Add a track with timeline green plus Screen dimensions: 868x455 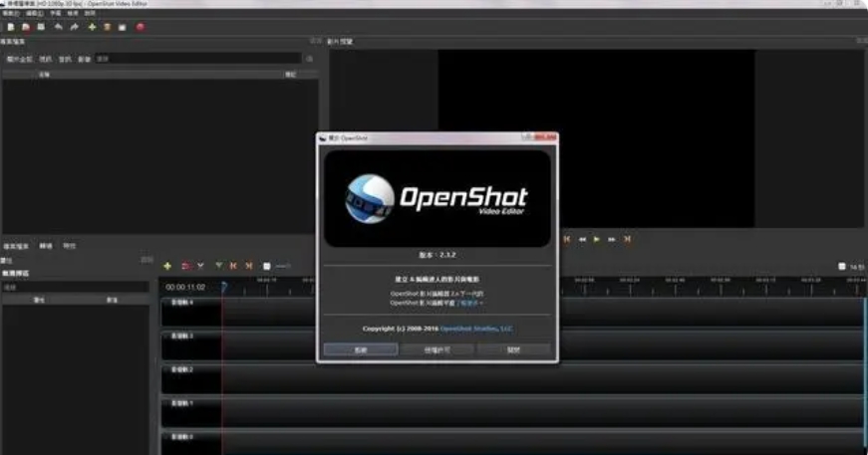point(167,267)
